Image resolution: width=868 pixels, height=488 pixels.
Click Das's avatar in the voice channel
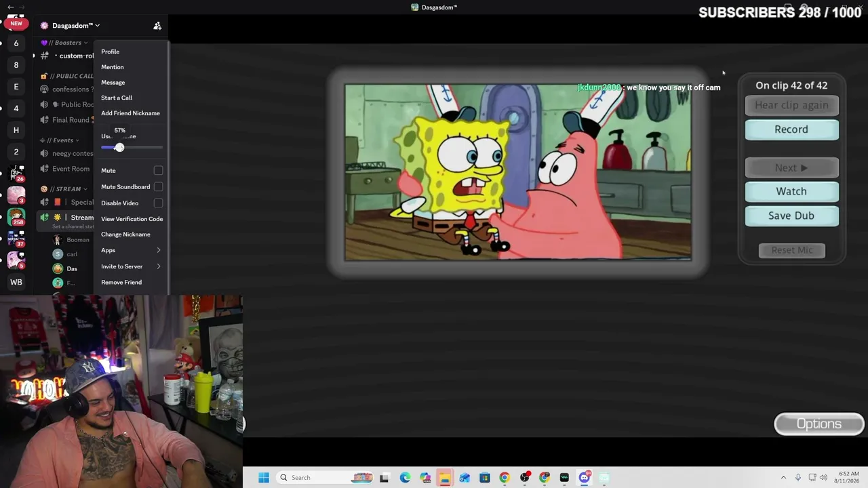pos(58,268)
